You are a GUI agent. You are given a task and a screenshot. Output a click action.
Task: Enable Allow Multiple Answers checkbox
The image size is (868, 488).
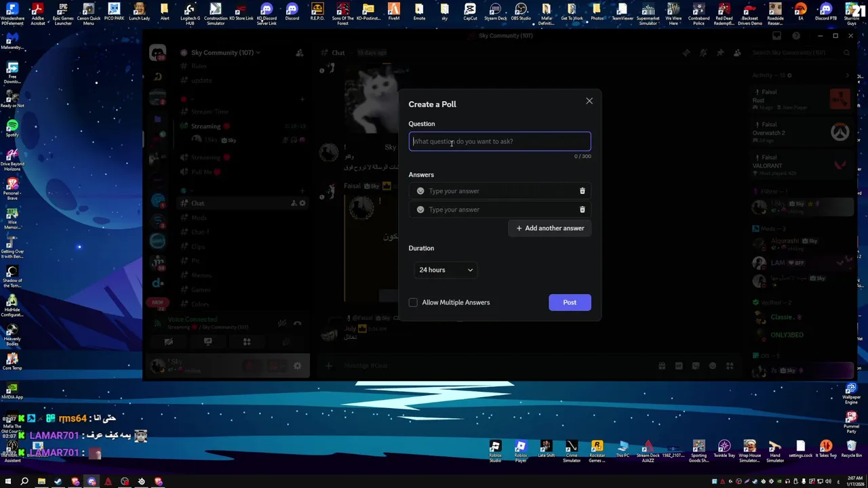(413, 302)
